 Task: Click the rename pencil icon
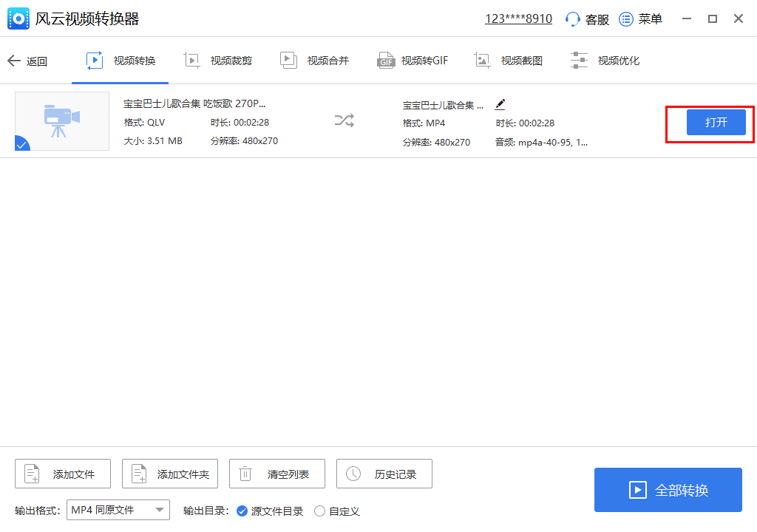click(500, 105)
